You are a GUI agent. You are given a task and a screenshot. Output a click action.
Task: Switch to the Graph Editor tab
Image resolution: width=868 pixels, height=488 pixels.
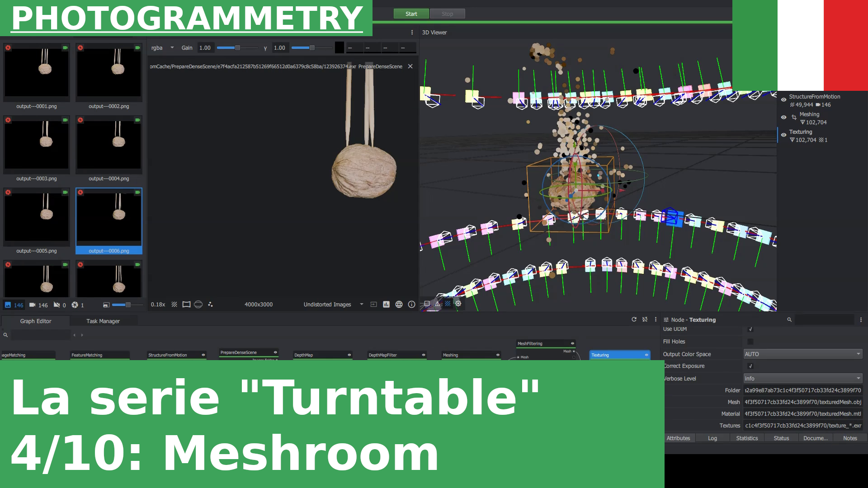coord(36,321)
